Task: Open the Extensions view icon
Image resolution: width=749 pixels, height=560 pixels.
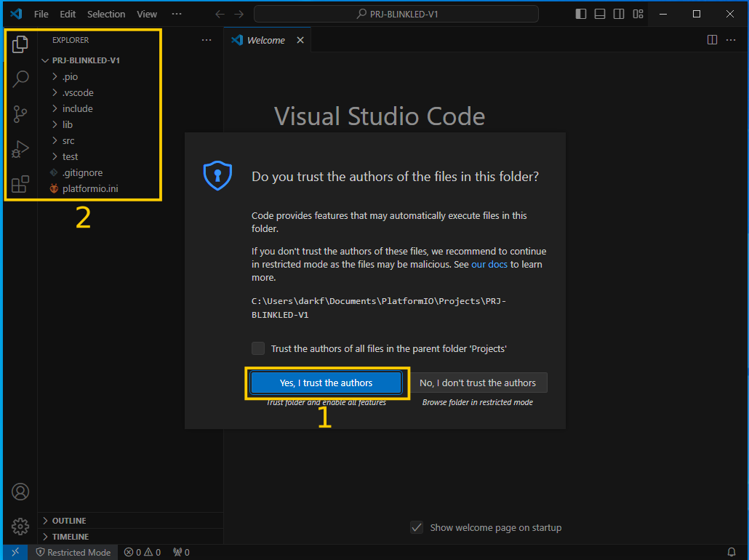Action: [x=20, y=184]
